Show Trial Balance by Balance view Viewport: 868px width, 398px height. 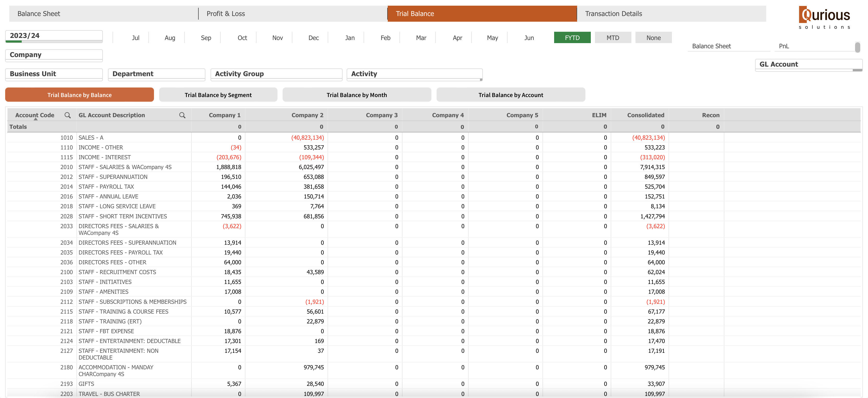[x=80, y=95]
